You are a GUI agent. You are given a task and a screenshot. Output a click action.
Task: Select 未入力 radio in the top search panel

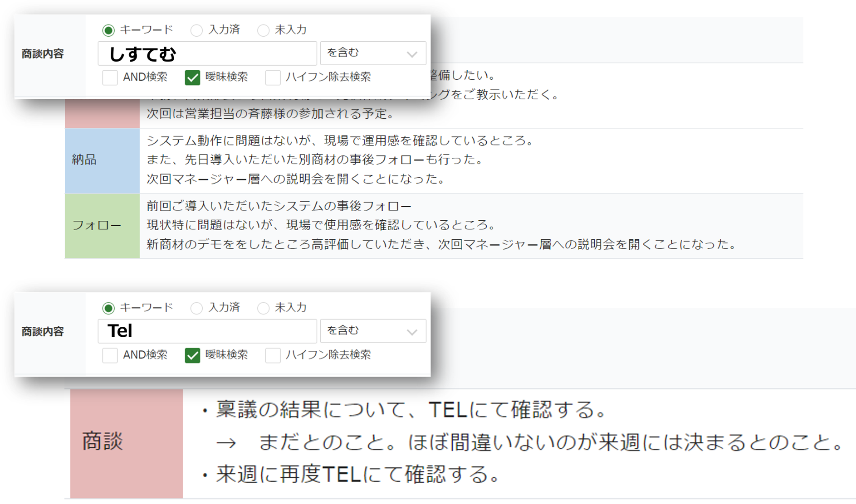click(x=263, y=30)
